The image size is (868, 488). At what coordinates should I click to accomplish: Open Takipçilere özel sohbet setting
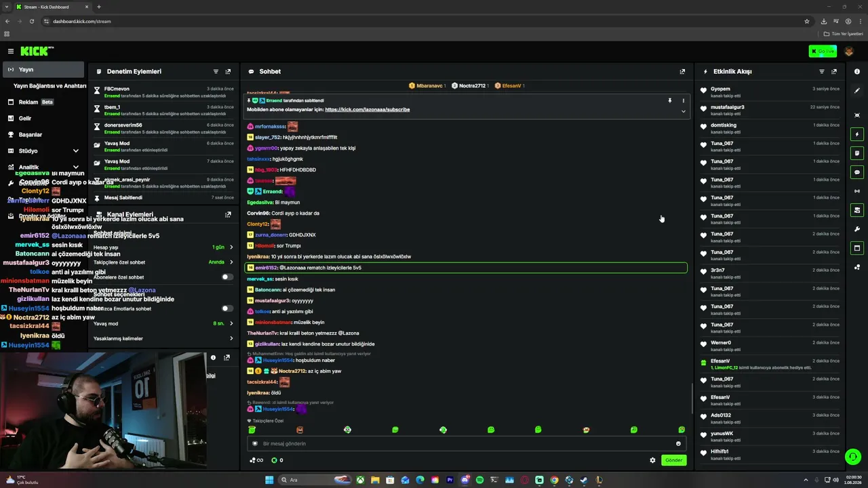[163, 262]
